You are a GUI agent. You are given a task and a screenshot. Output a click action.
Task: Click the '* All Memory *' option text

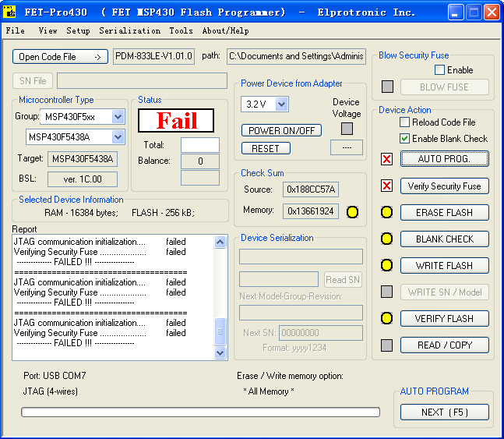269,391
